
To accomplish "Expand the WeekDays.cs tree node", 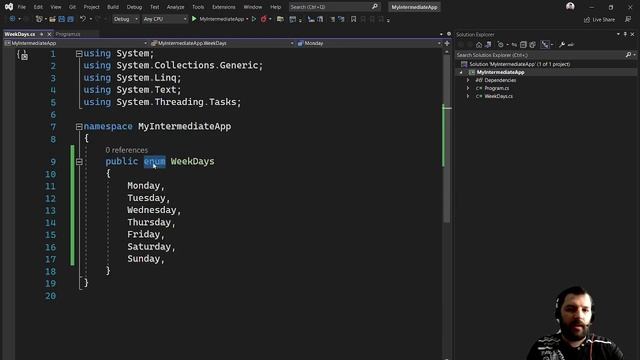I will click(468, 96).
